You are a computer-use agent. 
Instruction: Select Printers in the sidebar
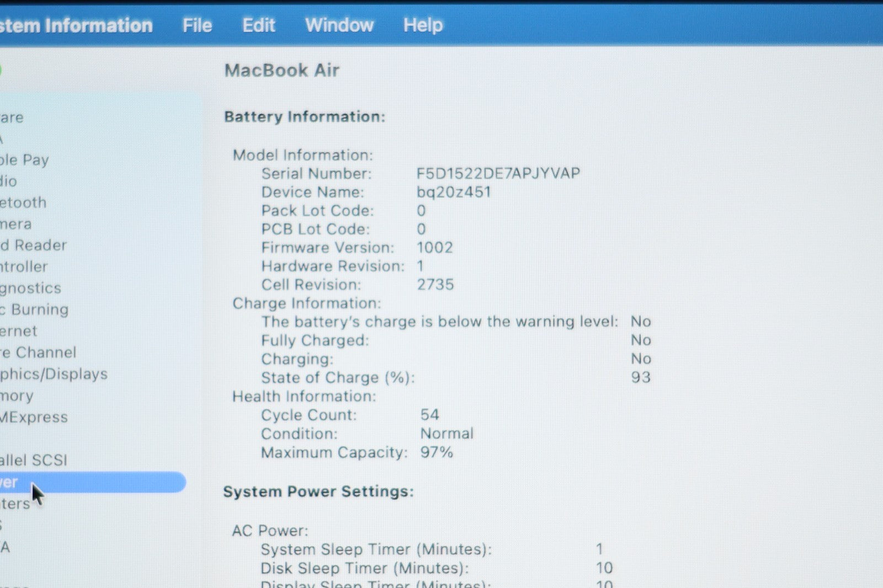click(15, 504)
